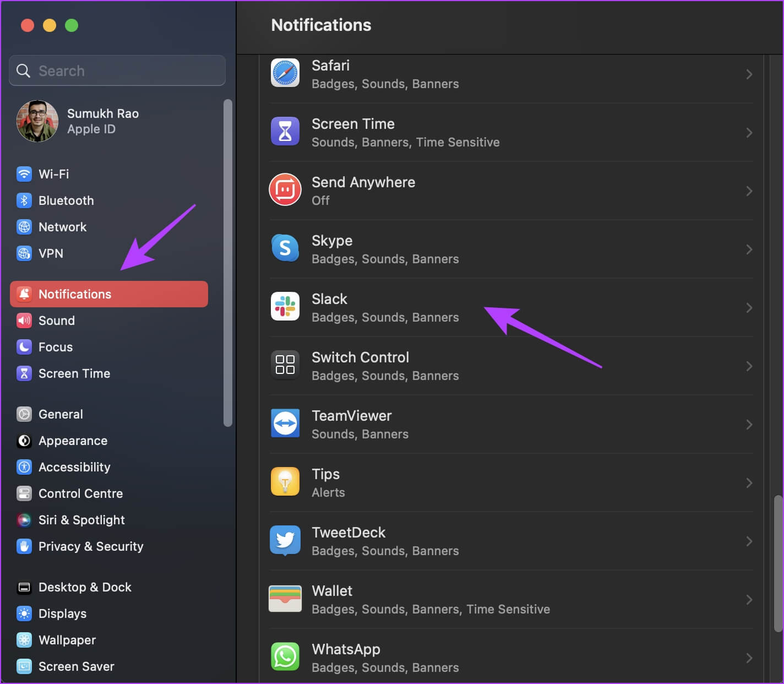Click the Siri & Spotlight icon in sidebar

click(x=24, y=520)
